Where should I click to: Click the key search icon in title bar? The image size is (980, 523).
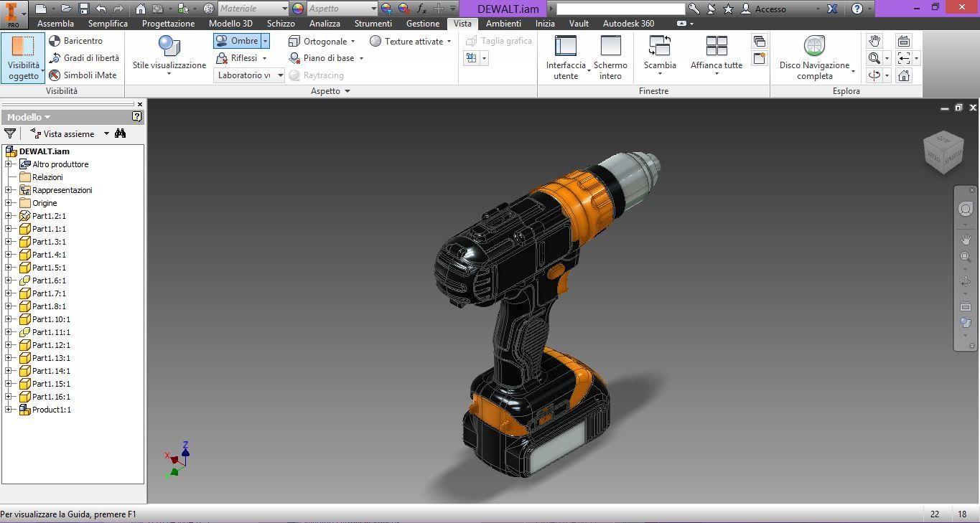point(694,9)
